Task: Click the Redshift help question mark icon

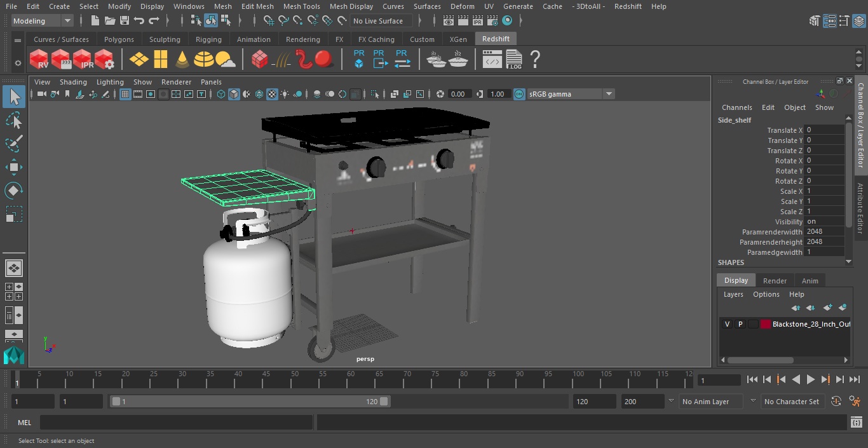Action: click(x=535, y=60)
